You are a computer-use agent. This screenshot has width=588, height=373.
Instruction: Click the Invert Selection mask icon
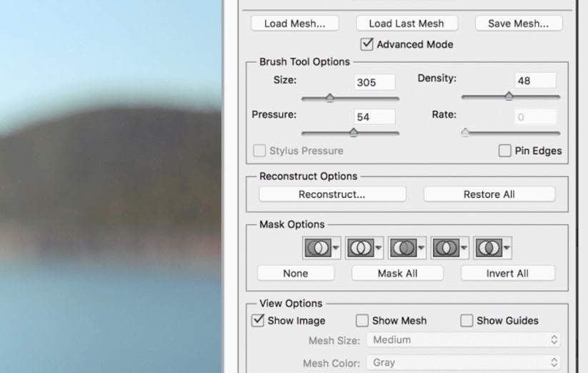488,248
